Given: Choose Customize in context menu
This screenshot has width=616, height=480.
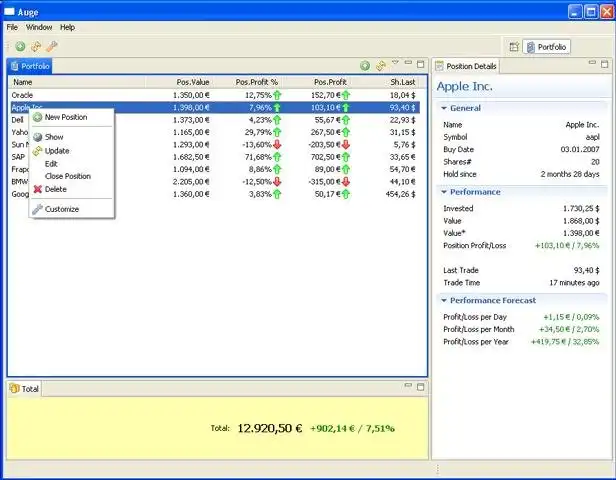Looking at the screenshot, I should [x=72, y=209].
